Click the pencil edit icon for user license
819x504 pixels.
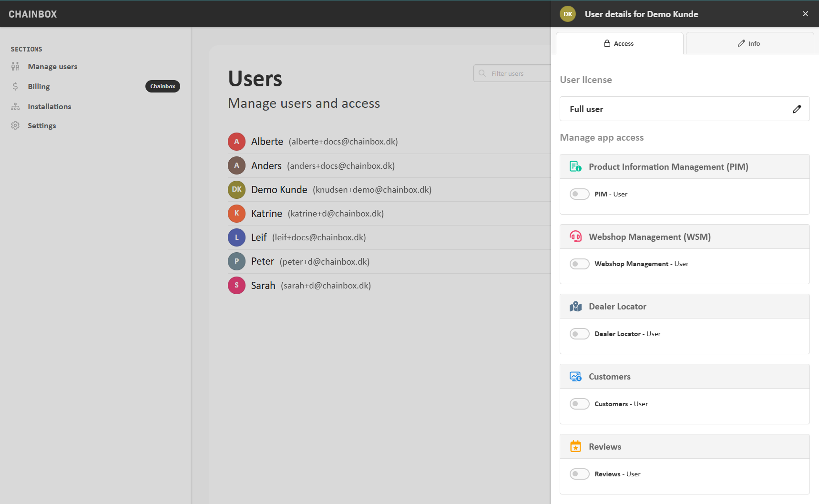click(797, 109)
